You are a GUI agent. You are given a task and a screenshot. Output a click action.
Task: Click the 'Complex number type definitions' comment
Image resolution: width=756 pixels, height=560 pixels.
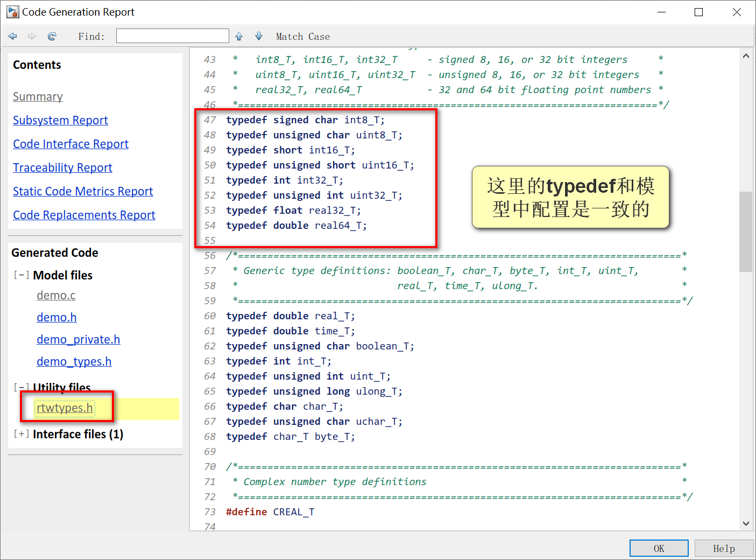point(335,482)
